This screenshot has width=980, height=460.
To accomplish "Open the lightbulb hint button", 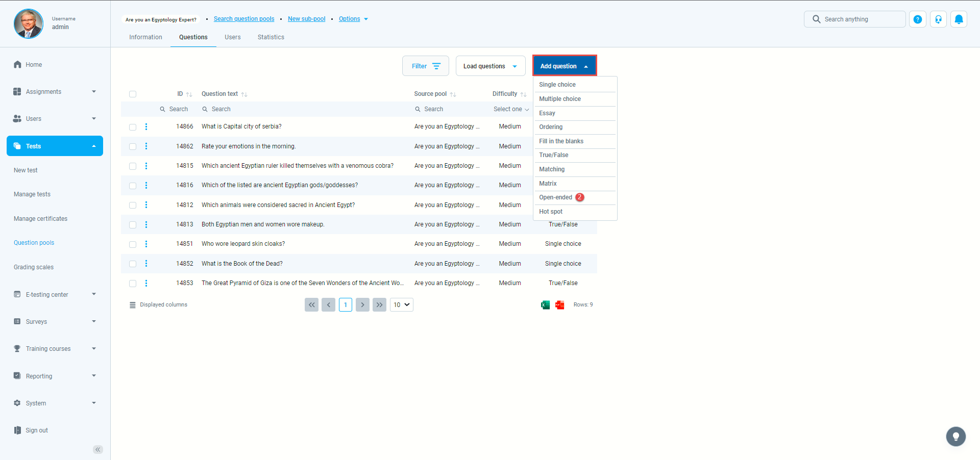I will click(955, 437).
